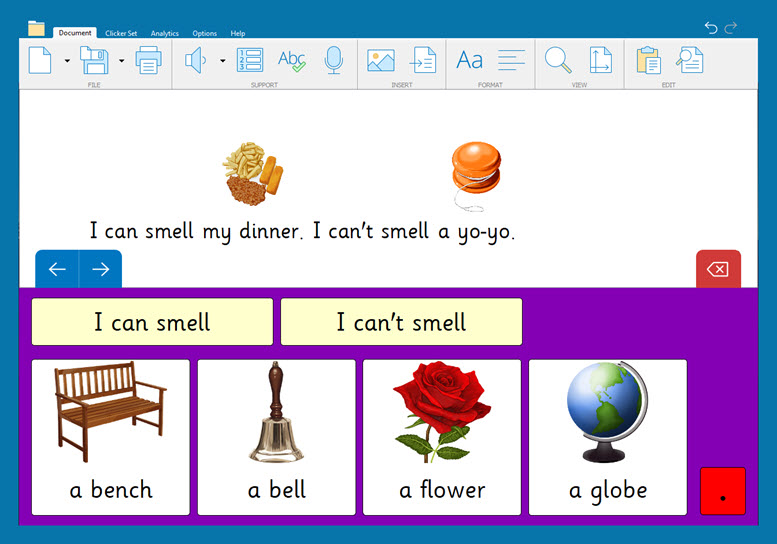Expand the speech options dropdown arrow
Image resolution: width=777 pixels, height=544 pixels.
pyautogui.click(x=222, y=61)
